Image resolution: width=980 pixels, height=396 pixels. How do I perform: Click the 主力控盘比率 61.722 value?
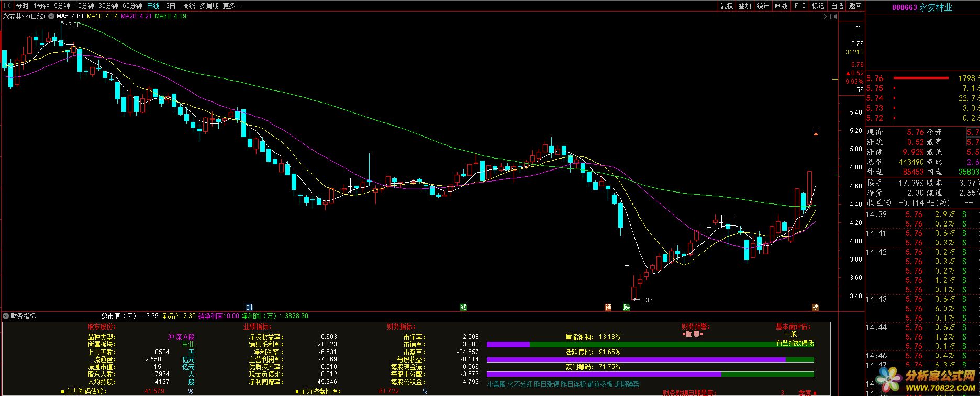click(389, 391)
